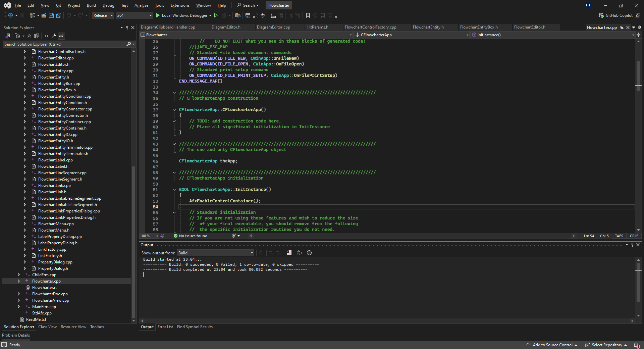The height and width of the screenshot is (349, 644).
Task: Expand FlowchartEditor.cpp tree node
Action: tap(25, 58)
